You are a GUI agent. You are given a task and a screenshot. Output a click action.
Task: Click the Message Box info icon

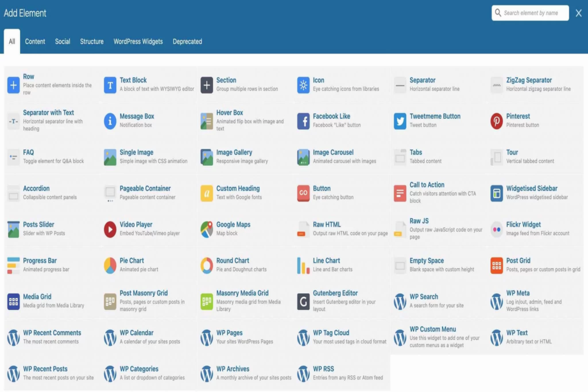tap(110, 121)
